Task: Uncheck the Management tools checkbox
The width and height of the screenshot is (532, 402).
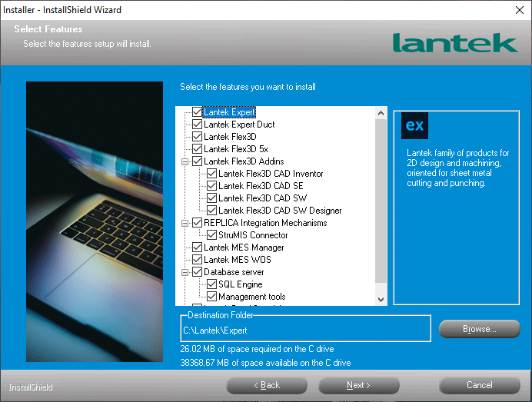Action: (211, 297)
